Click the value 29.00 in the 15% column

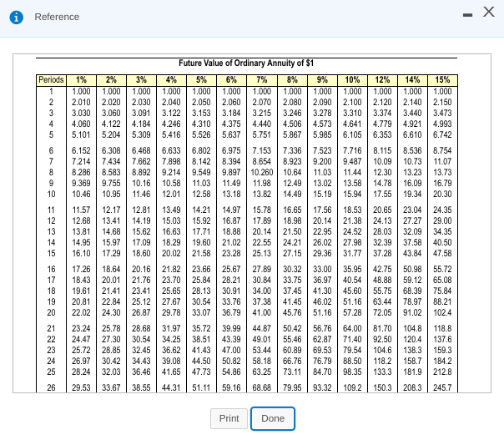pyautogui.click(x=442, y=221)
